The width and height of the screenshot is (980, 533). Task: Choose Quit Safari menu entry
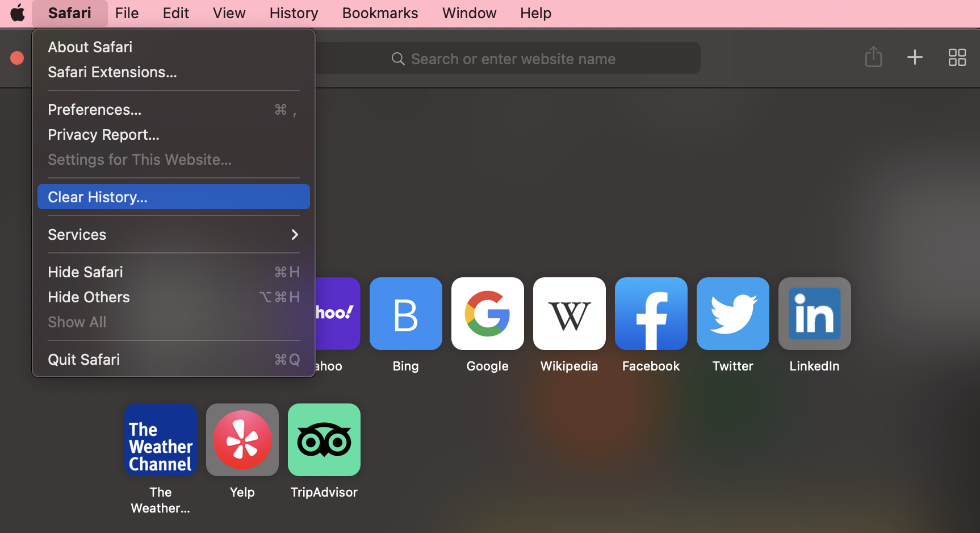[174, 360]
